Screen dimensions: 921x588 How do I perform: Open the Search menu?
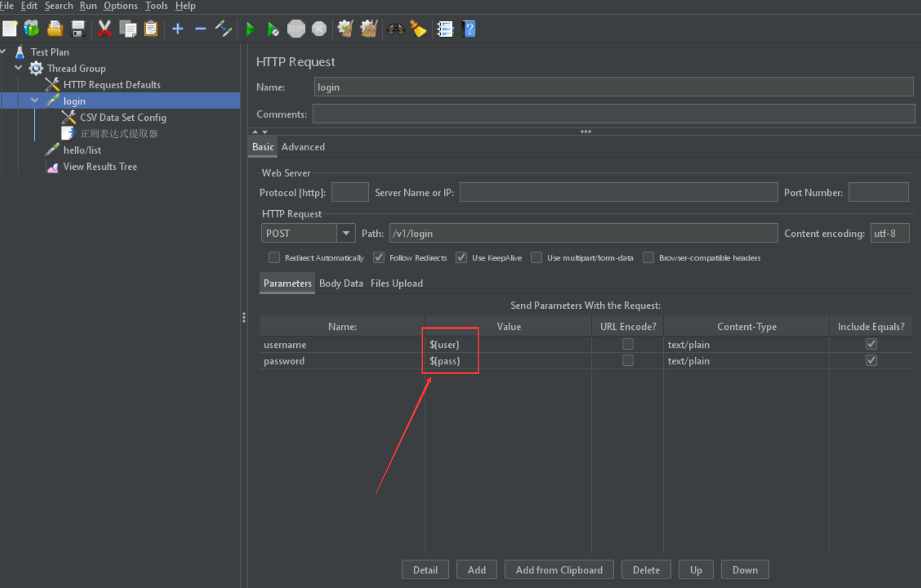[x=59, y=6]
